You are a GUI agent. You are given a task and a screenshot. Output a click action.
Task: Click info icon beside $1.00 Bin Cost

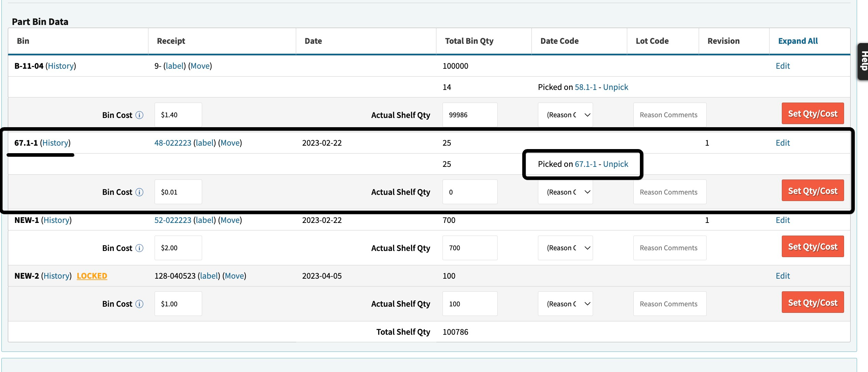tap(139, 304)
